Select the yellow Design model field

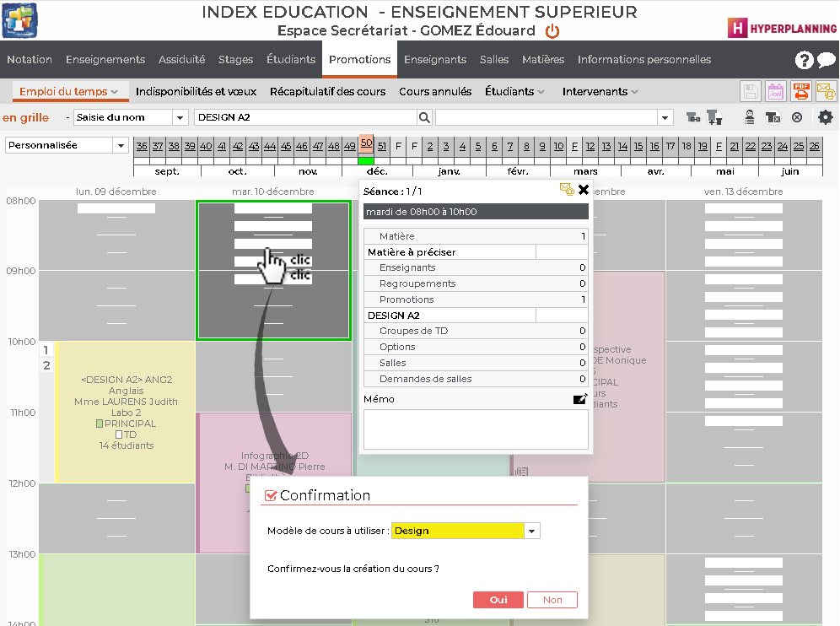[x=457, y=531]
